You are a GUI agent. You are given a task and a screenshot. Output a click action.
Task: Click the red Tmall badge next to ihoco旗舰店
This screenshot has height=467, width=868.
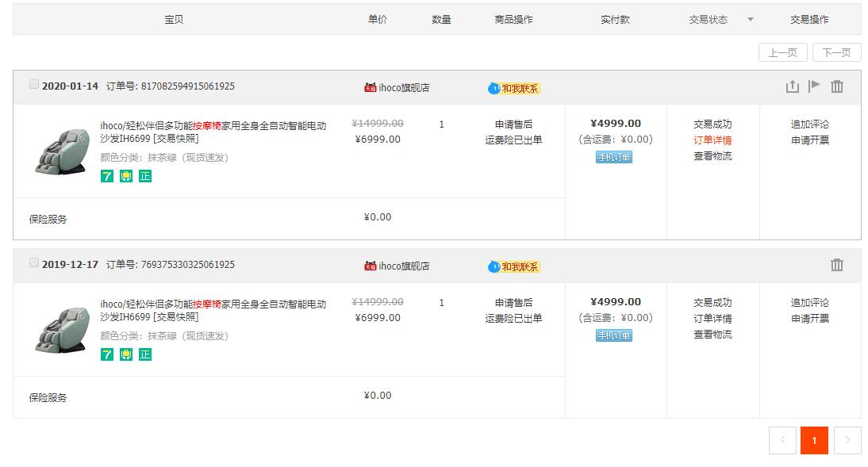pos(369,86)
